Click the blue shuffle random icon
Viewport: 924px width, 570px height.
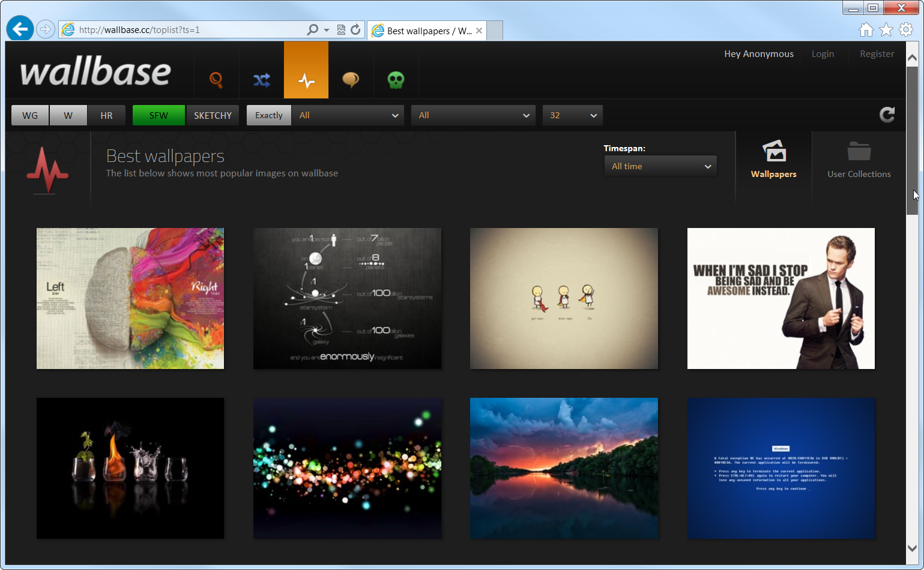(x=261, y=79)
